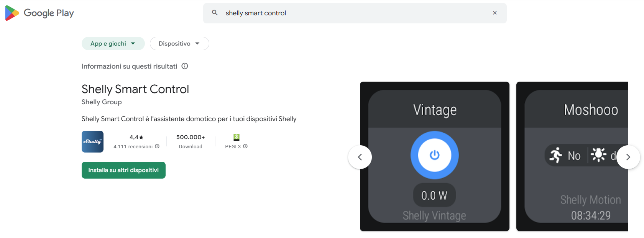Click the 0.0 W power reading
644x238 pixels.
(434, 195)
